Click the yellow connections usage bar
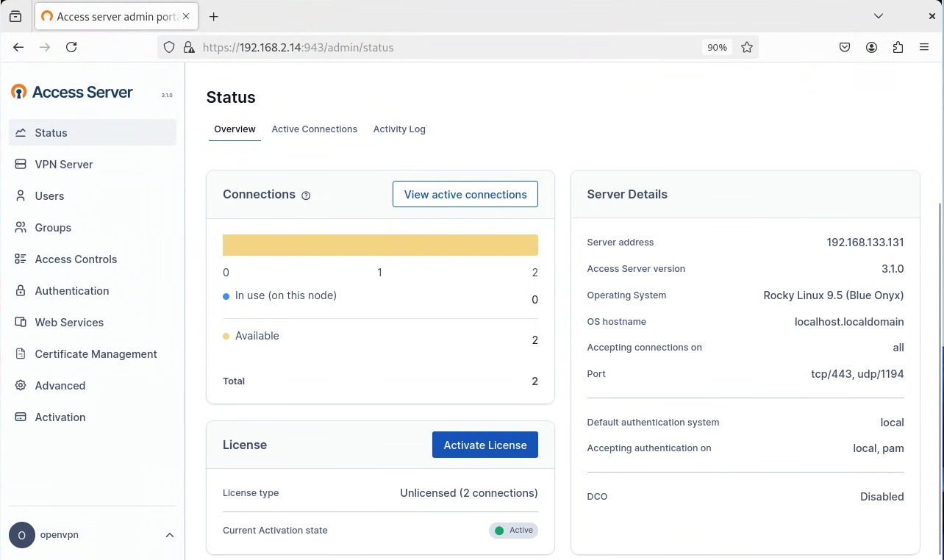The image size is (944, 560). [x=380, y=245]
